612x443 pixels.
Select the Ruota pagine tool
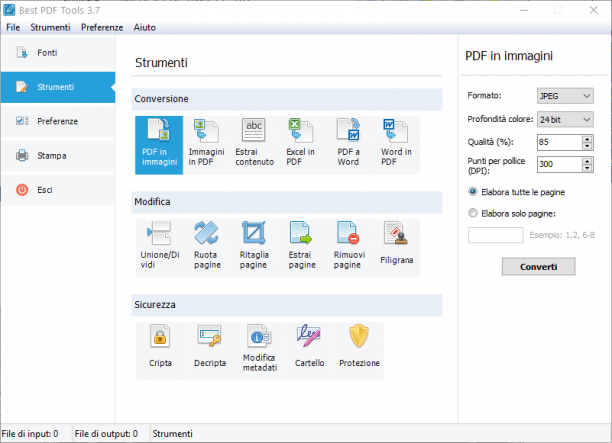coord(207,248)
